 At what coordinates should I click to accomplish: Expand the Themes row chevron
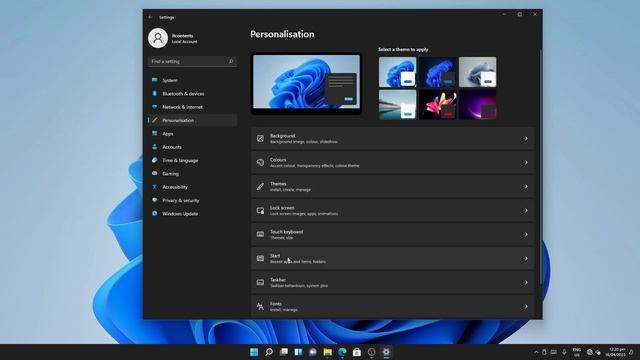coord(526,187)
